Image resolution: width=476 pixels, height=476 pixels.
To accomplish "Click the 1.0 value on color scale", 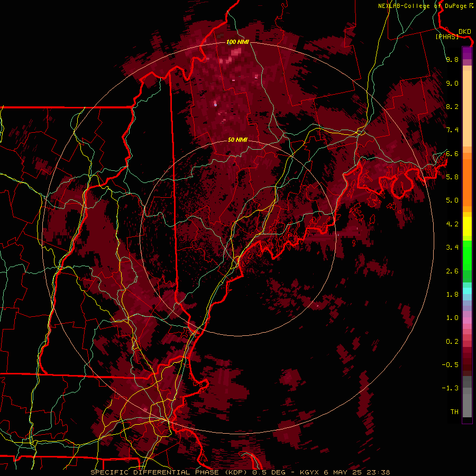I will click(x=452, y=318).
